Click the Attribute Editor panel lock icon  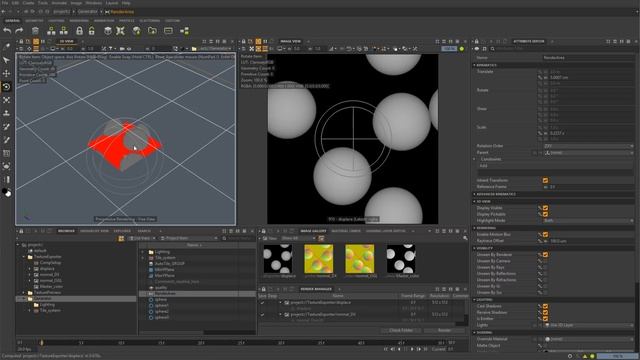[476, 41]
